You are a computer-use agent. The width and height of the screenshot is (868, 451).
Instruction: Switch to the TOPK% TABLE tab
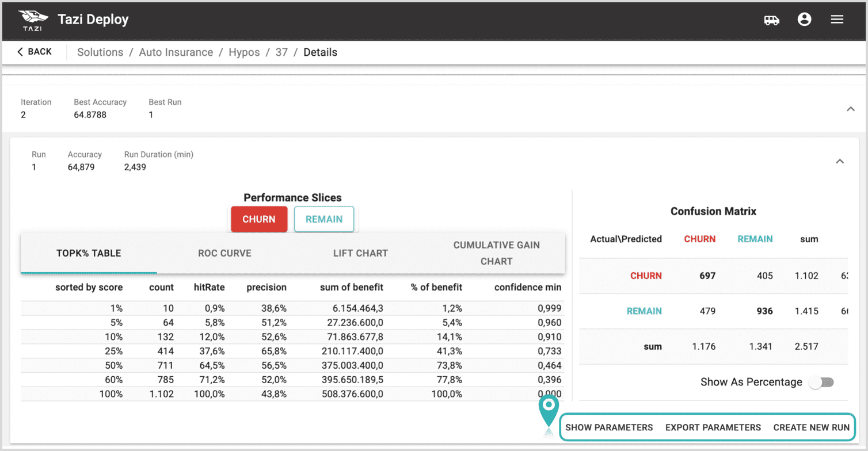(x=89, y=253)
